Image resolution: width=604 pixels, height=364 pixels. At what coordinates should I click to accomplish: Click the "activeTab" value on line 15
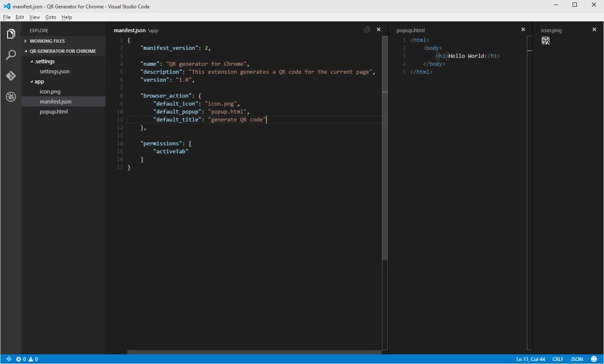pyautogui.click(x=171, y=152)
